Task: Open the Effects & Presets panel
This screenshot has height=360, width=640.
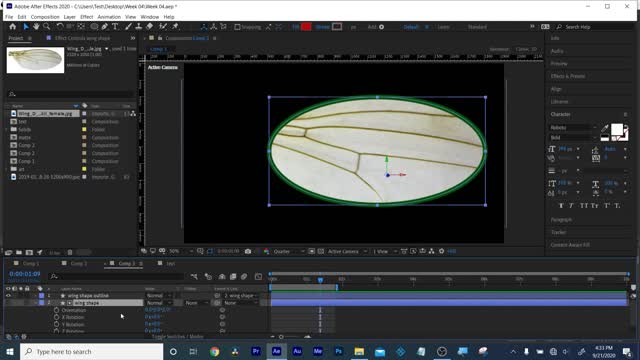Action: click(568, 76)
